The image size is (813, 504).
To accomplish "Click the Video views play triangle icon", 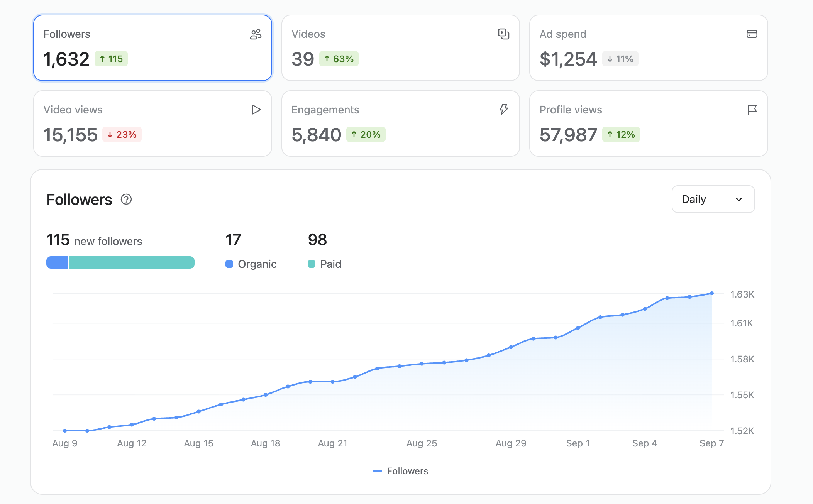I will pyautogui.click(x=256, y=110).
